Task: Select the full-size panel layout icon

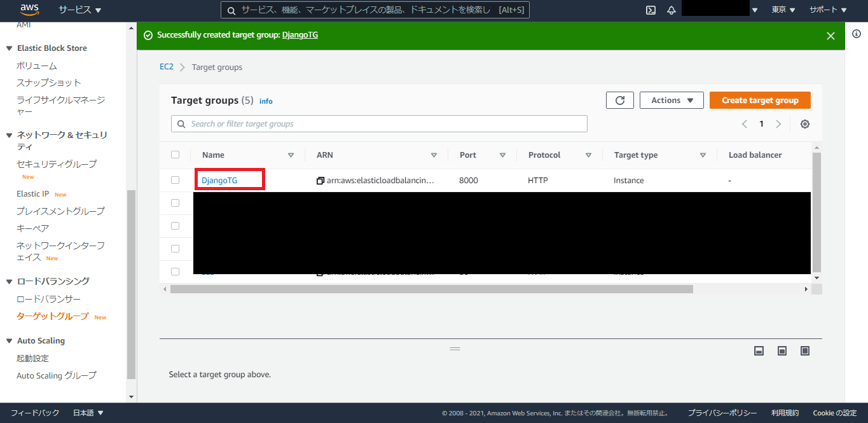Action: [805, 350]
